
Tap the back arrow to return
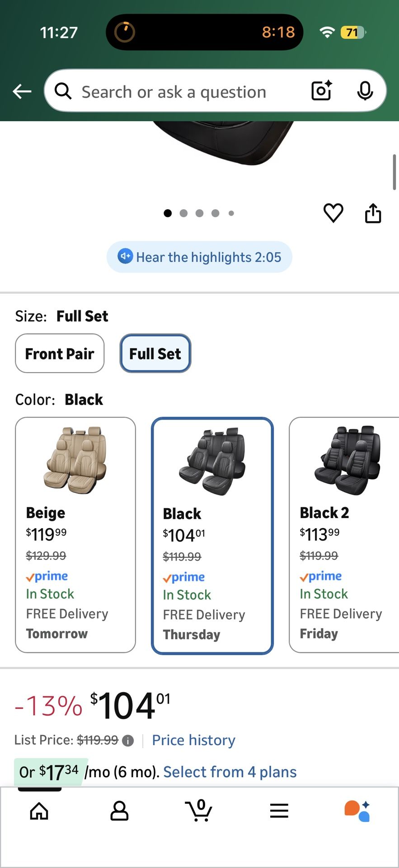[21, 91]
